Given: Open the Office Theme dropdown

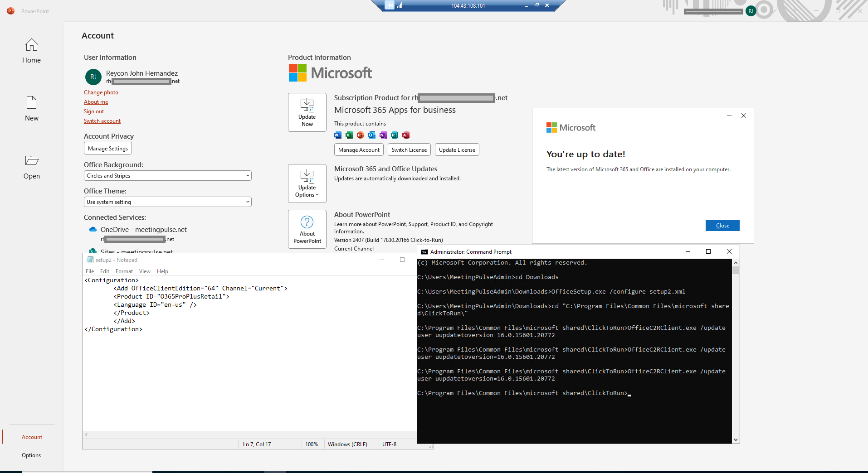Looking at the screenshot, I should (168, 202).
